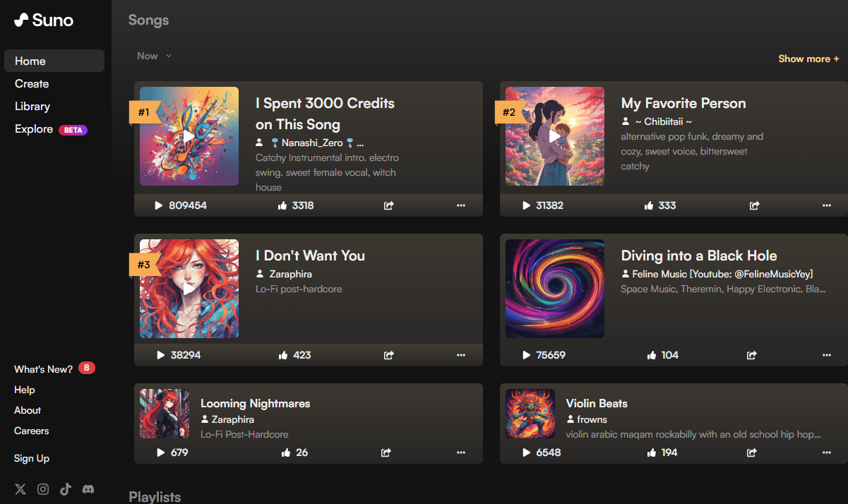Open the Discord icon in sidebar
This screenshot has height=504, width=848.
[x=88, y=489]
